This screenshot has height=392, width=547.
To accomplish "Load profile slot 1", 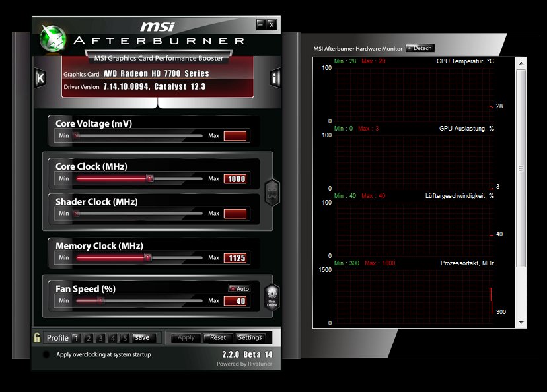I will pyautogui.click(x=77, y=338).
